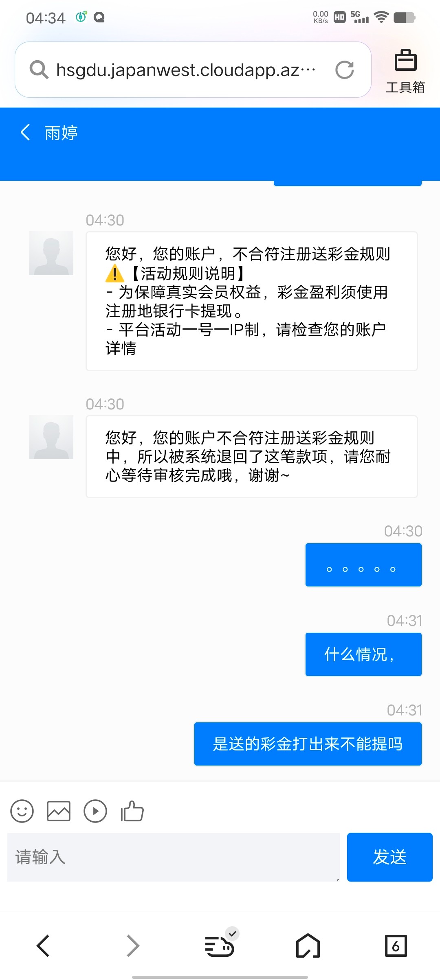Tap the 是送的彩金打出来不能提吗 message bubble

[x=308, y=744]
